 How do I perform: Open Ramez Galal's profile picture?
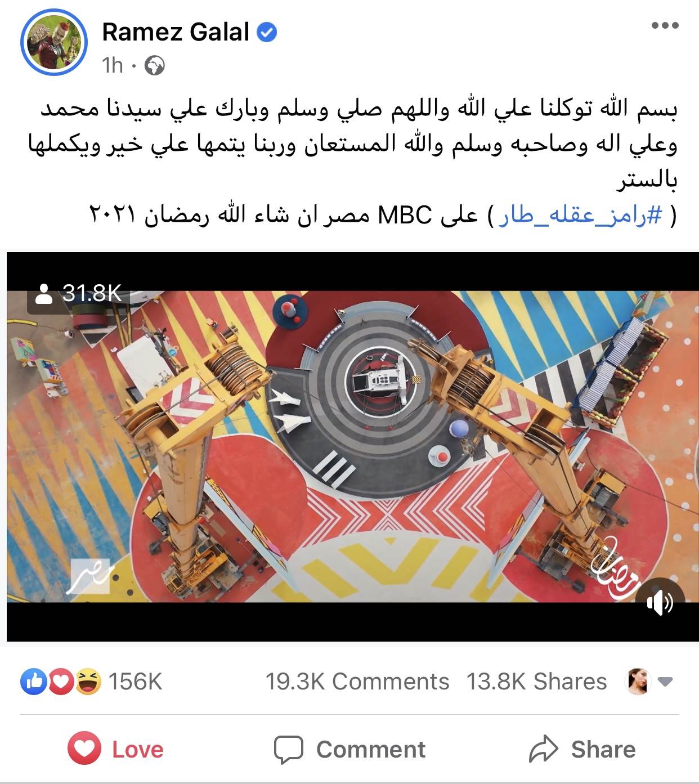[x=54, y=43]
